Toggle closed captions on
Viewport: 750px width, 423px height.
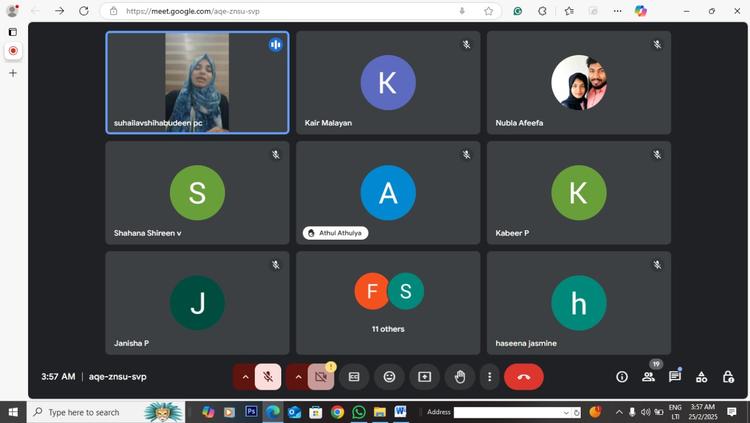(354, 377)
